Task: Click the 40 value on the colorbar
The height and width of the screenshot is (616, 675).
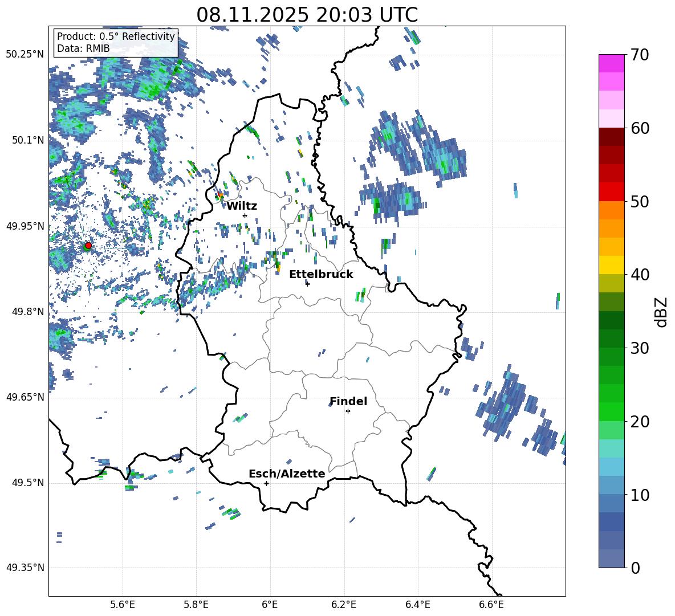Action: [639, 275]
